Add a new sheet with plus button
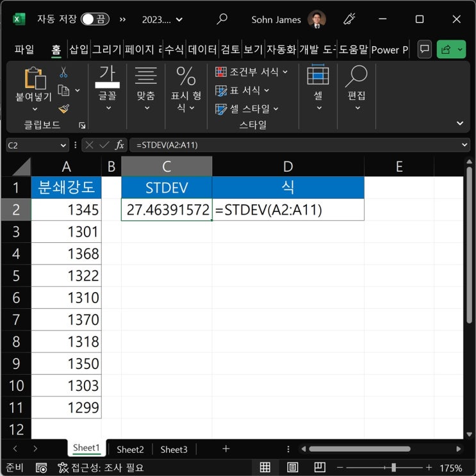The width and height of the screenshot is (476, 476). click(x=226, y=449)
